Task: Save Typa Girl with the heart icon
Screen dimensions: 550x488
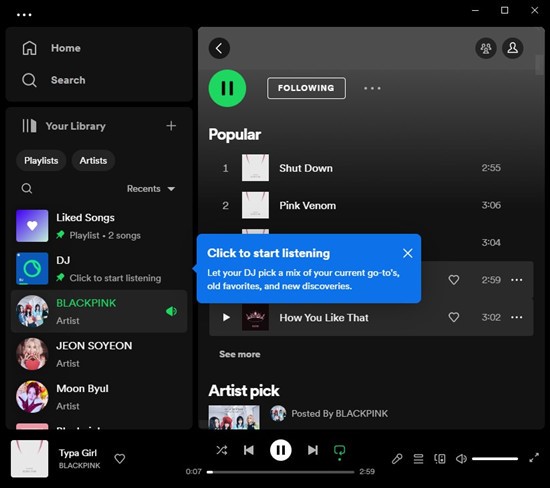Action: point(120,459)
